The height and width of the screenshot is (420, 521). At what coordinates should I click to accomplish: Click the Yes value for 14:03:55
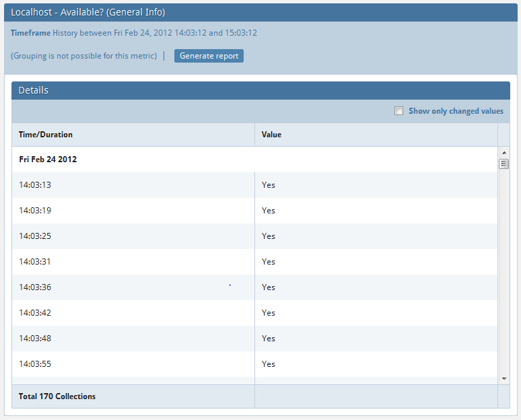point(269,364)
